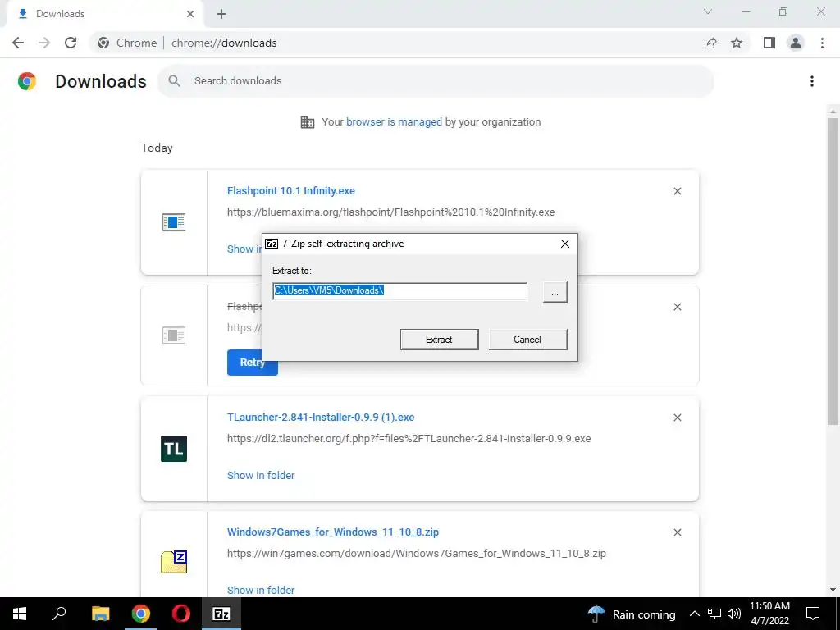Bookmark this page with star icon
Image resolution: width=840 pixels, height=630 pixels.
point(737,43)
